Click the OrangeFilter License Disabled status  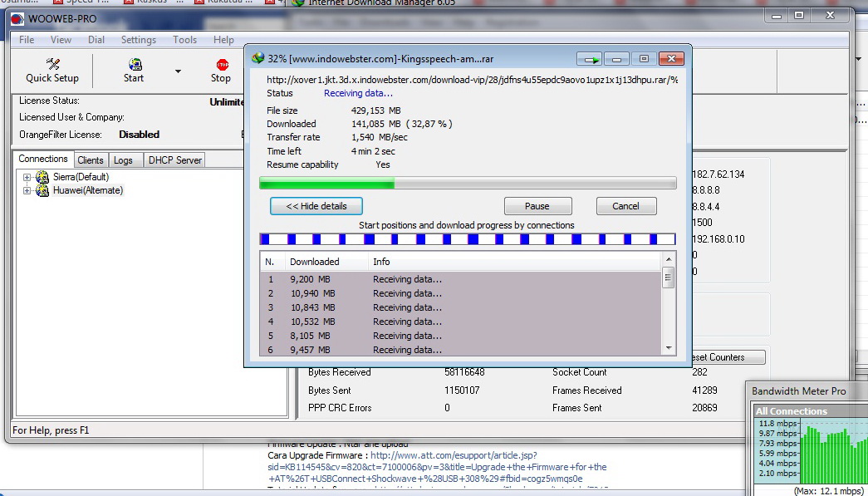point(139,135)
